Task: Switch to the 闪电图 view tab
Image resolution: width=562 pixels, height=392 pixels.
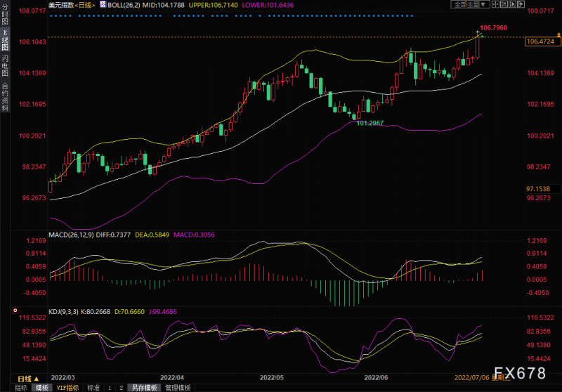Action: point(6,67)
